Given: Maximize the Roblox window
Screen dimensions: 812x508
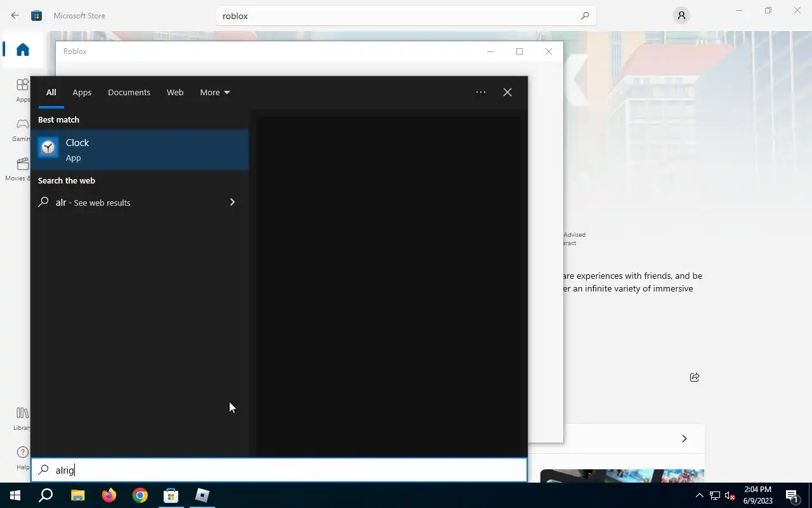Looking at the screenshot, I should pyautogui.click(x=520, y=51).
